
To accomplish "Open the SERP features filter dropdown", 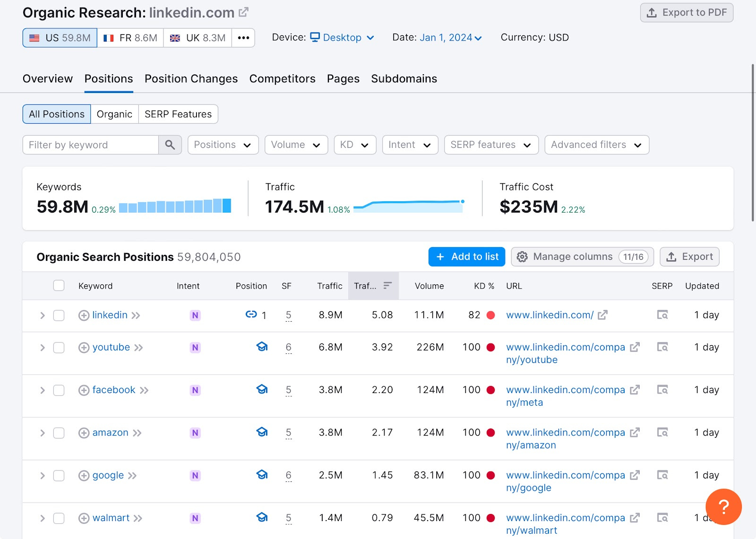I will tap(491, 145).
